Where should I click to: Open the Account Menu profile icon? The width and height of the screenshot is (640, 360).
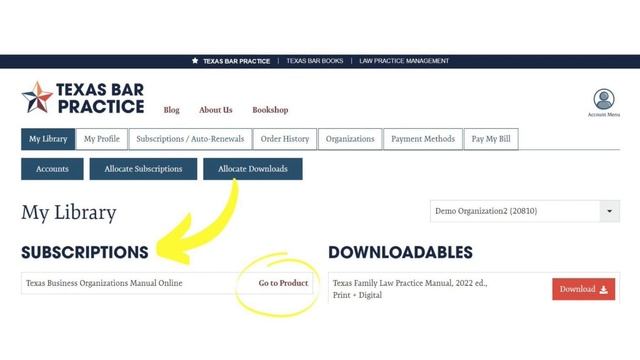(604, 99)
